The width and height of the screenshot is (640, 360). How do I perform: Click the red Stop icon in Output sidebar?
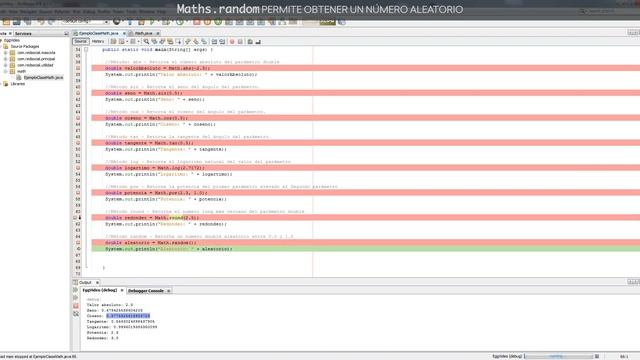pyautogui.click(x=76, y=306)
